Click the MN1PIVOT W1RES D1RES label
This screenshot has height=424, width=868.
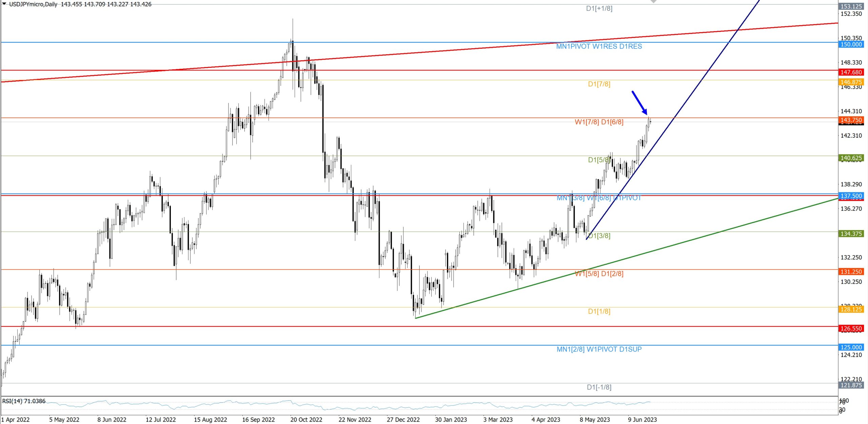tap(599, 46)
